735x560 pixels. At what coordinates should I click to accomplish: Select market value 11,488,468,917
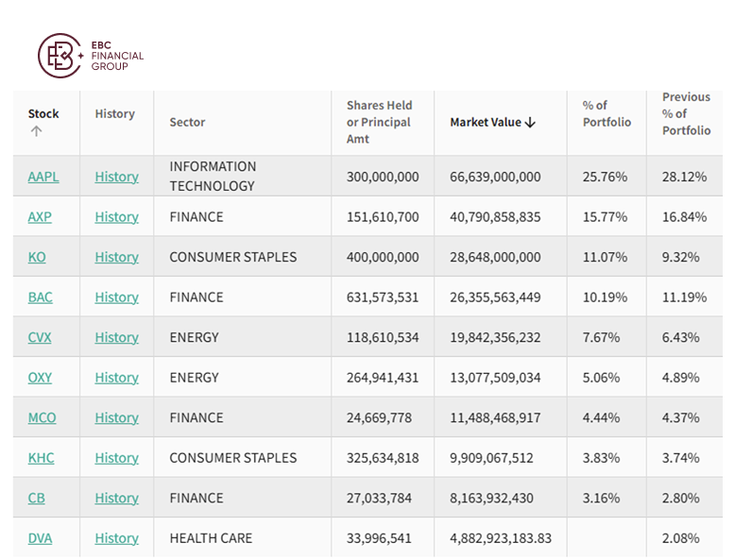pos(495,418)
